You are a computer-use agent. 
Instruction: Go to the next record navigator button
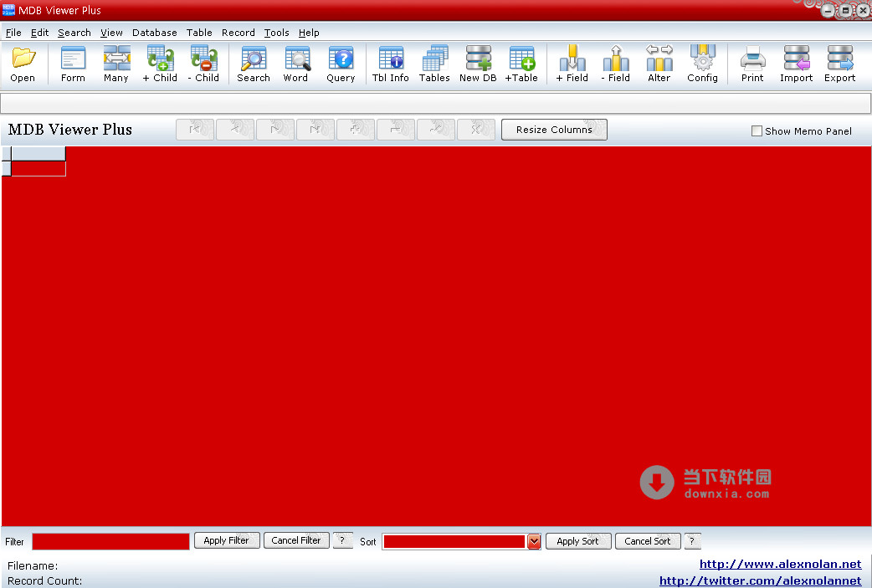tap(274, 130)
